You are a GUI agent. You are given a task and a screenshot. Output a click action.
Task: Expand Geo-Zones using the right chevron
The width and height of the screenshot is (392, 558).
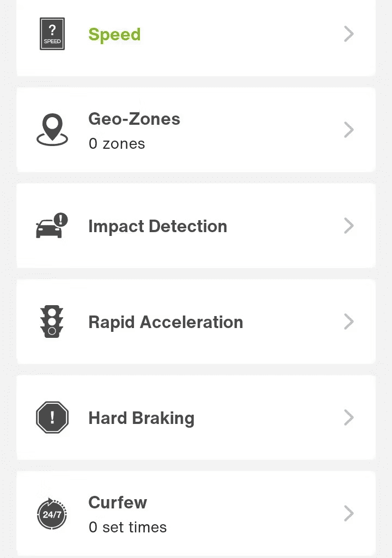coord(349,130)
